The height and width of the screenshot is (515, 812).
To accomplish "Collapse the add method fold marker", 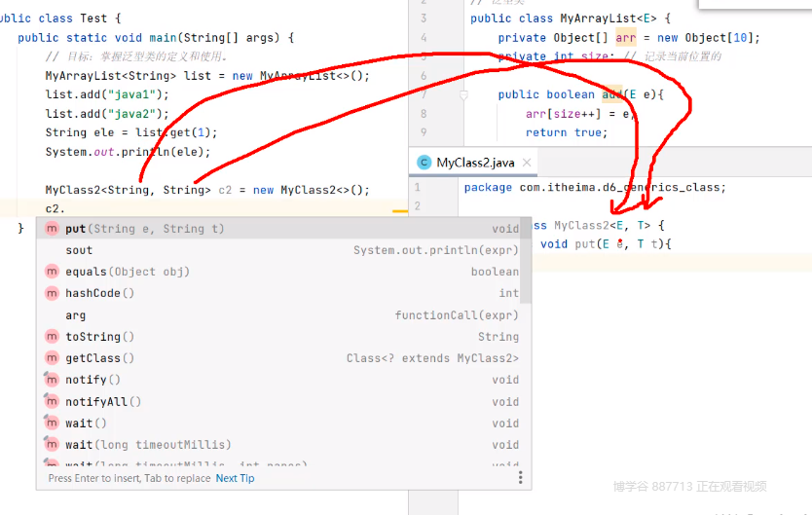I will click(x=464, y=94).
